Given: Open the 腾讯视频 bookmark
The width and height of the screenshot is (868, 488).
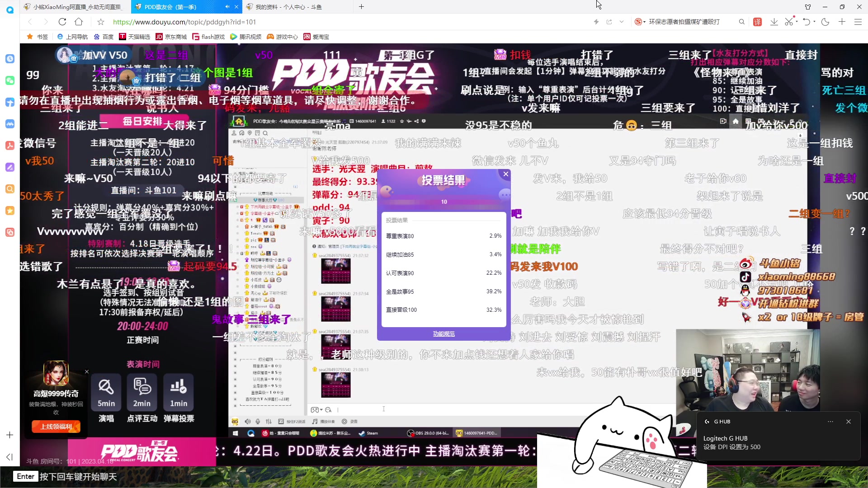Looking at the screenshot, I should tap(246, 37).
